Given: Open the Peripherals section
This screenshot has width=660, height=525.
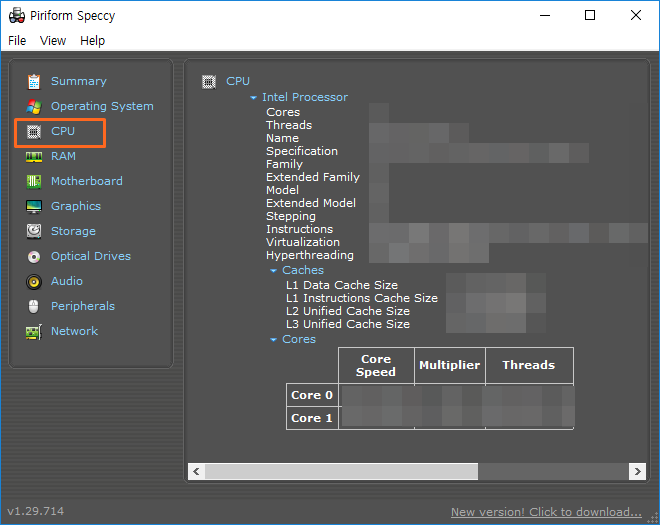Looking at the screenshot, I should (x=83, y=306).
